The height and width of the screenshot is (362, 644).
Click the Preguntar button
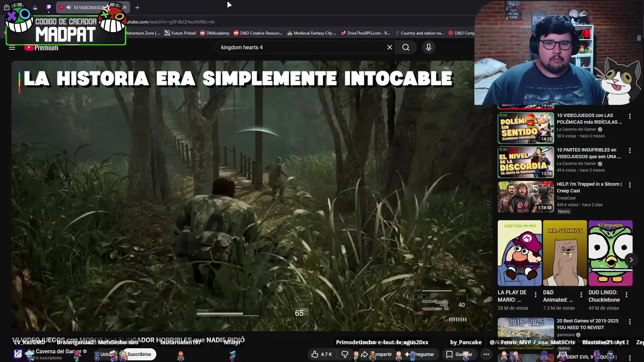421,354
